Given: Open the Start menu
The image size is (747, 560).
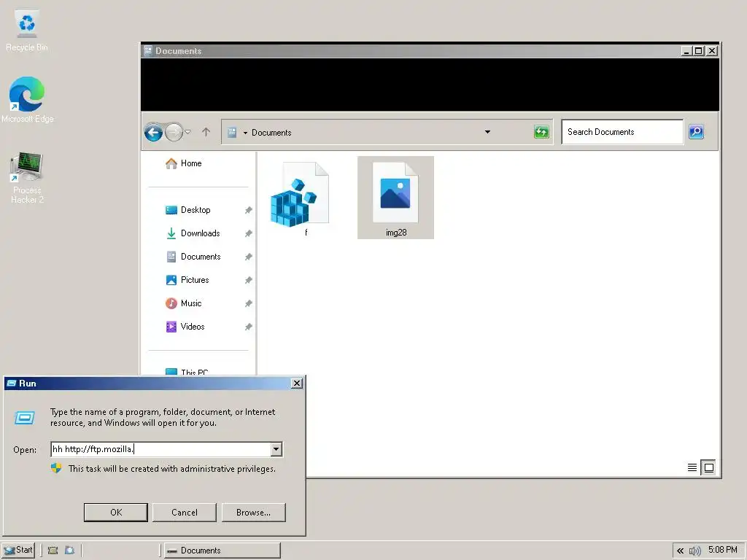Looking at the screenshot, I should coord(18,550).
